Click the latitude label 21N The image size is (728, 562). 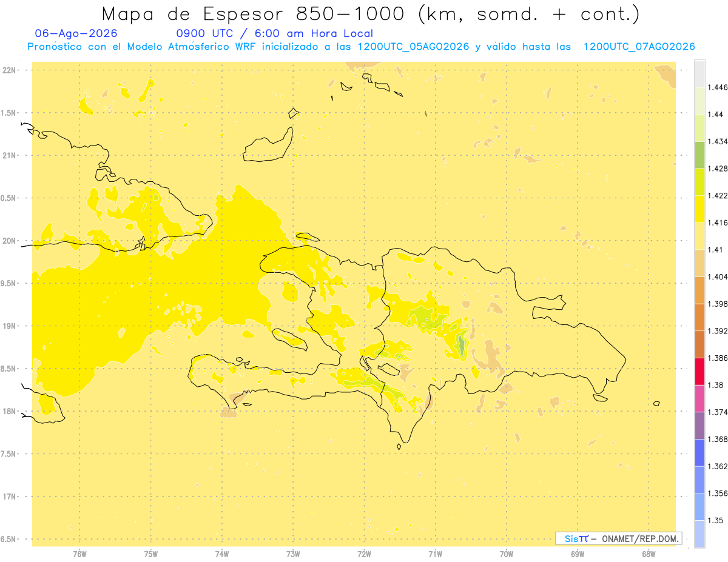point(9,155)
